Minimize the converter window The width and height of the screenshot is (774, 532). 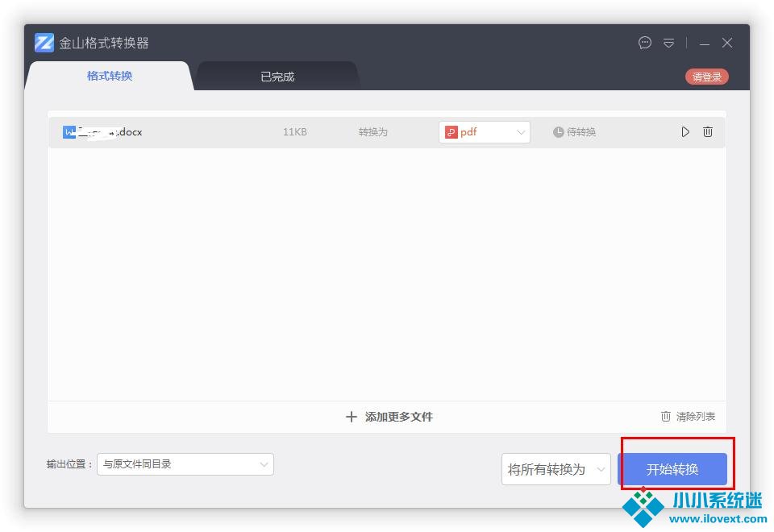tap(705, 44)
